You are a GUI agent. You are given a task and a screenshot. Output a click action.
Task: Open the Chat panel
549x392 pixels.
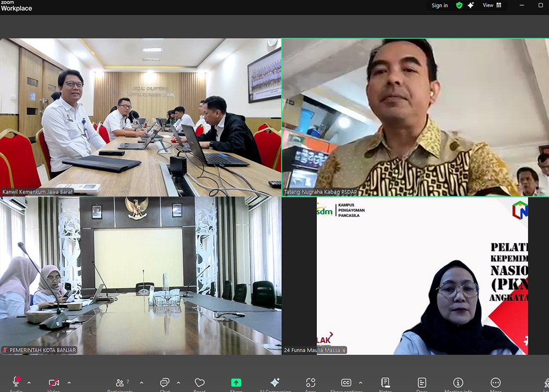click(x=164, y=383)
